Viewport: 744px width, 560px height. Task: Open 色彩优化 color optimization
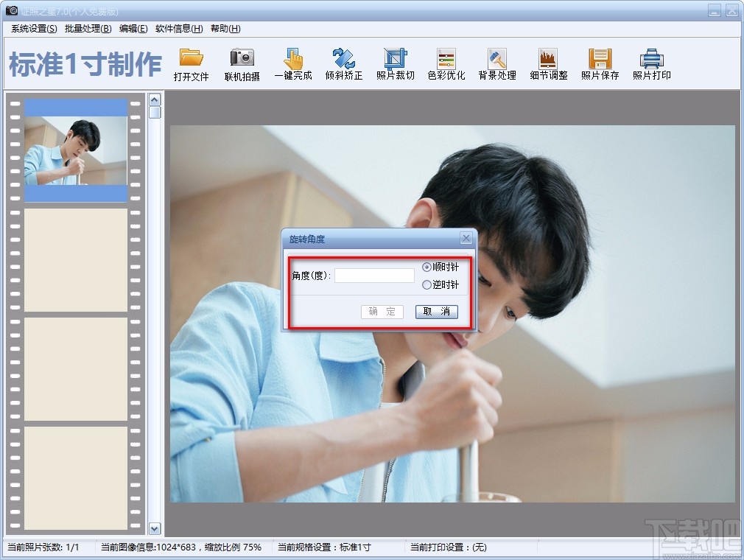[446, 65]
